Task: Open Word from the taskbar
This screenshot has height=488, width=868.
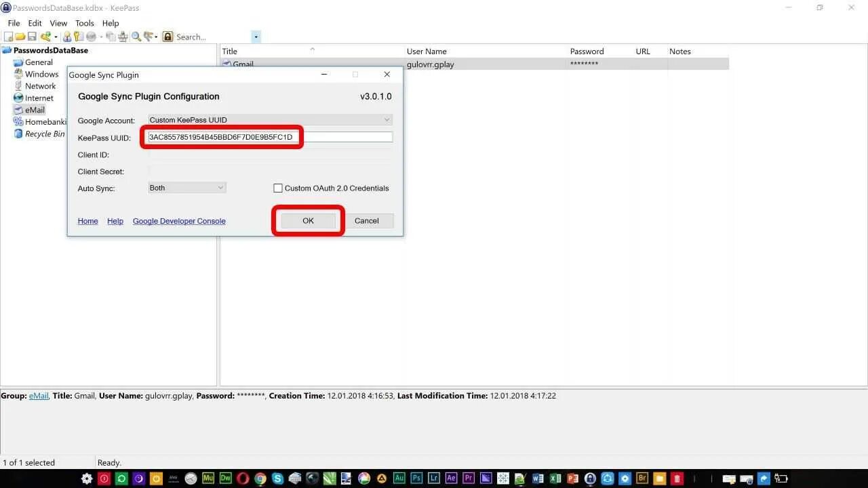Action: pos(538,479)
